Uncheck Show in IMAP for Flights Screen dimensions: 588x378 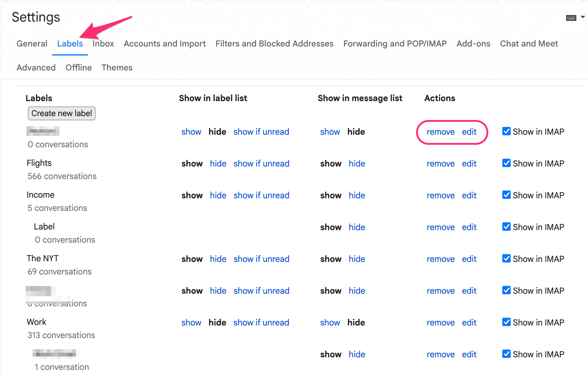click(506, 163)
